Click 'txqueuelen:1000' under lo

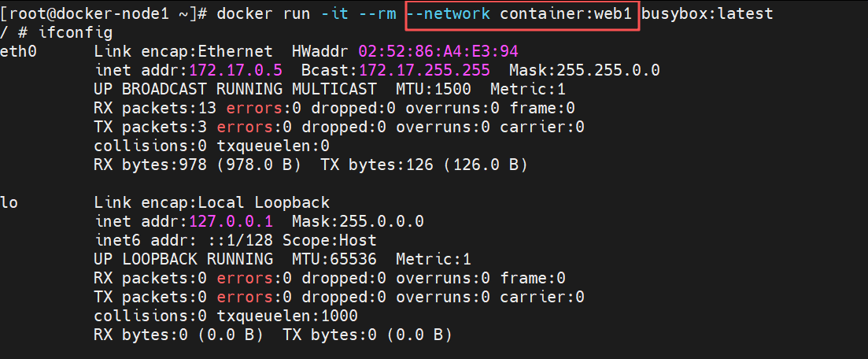pyautogui.click(x=288, y=316)
